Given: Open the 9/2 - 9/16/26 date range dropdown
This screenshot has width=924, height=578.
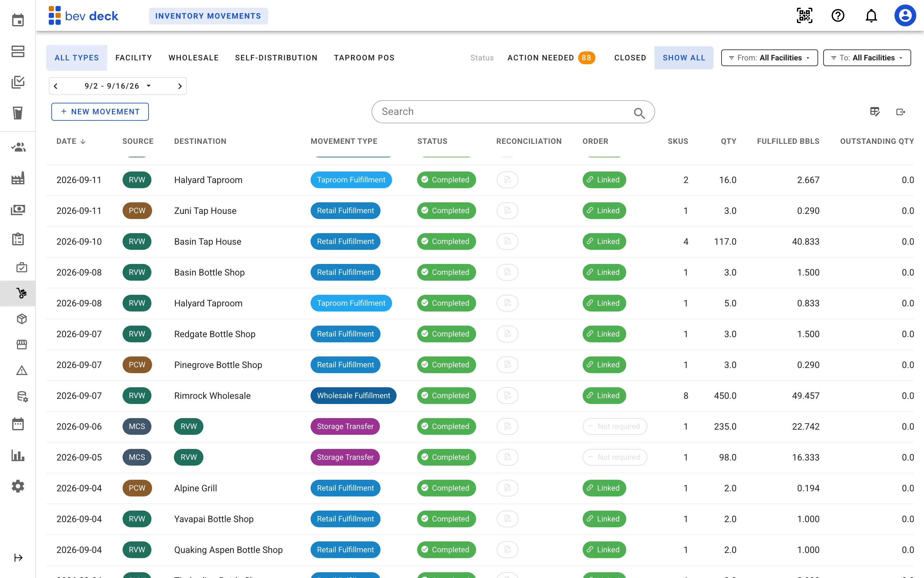Looking at the screenshot, I should pos(118,86).
